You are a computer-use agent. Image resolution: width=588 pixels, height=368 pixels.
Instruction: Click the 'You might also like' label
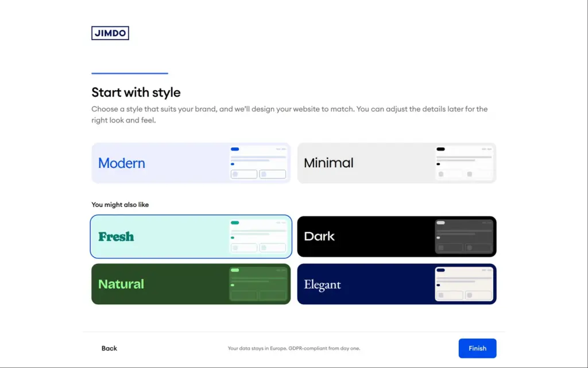tap(120, 205)
